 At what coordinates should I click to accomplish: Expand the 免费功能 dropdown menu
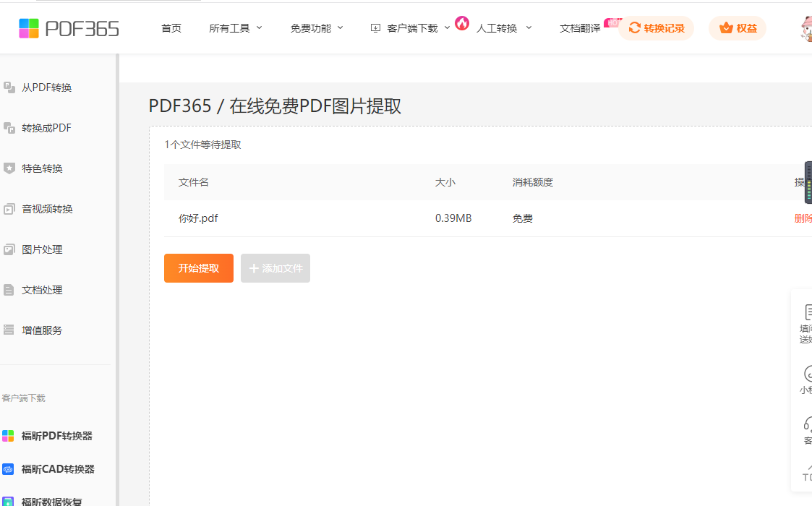tap(317, 28)
